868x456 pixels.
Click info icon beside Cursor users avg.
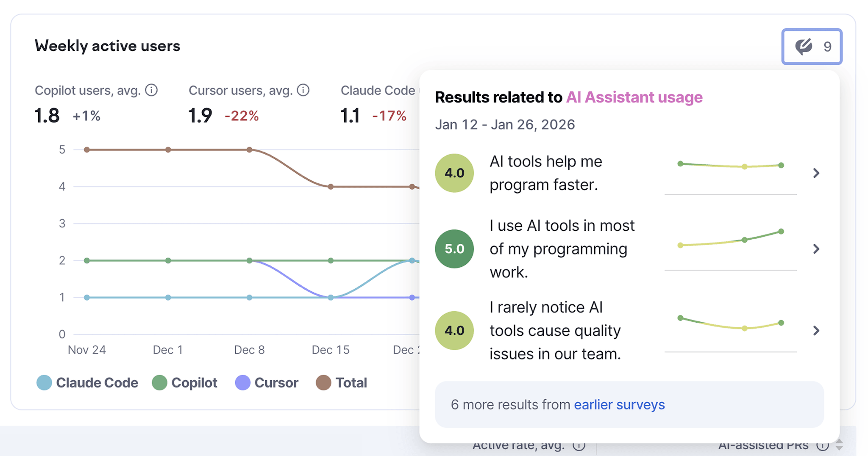click(303, 90)
